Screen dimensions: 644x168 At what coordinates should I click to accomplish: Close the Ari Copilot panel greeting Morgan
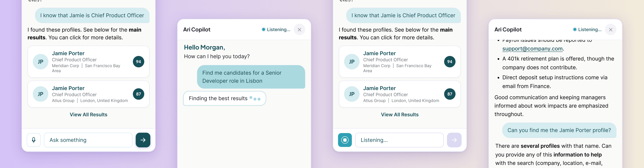(x=299, y=30)
